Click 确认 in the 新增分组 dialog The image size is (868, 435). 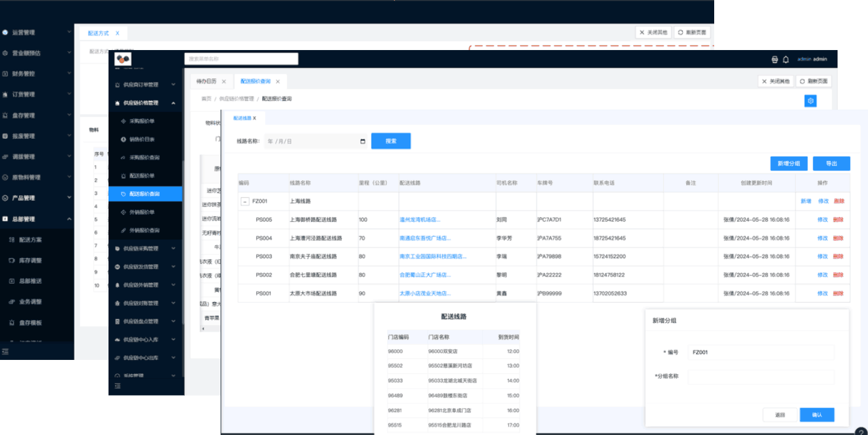coord(817,415)
